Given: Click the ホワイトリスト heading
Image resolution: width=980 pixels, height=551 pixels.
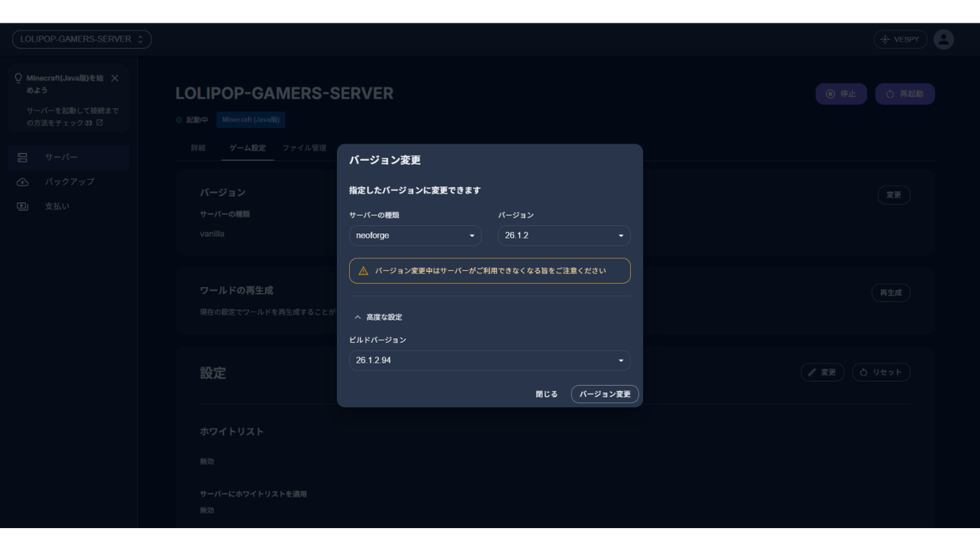Looking at the screenshot, I should click(x=232, y=432).
